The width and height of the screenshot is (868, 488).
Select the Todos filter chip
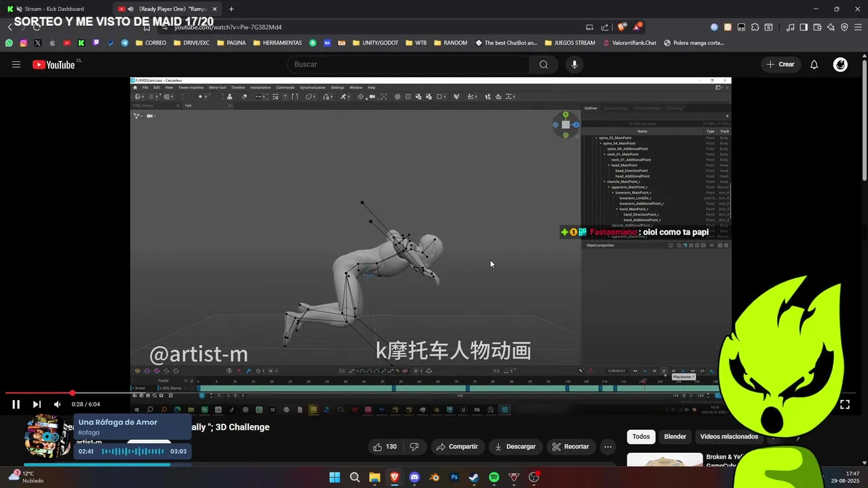(641, 436)
